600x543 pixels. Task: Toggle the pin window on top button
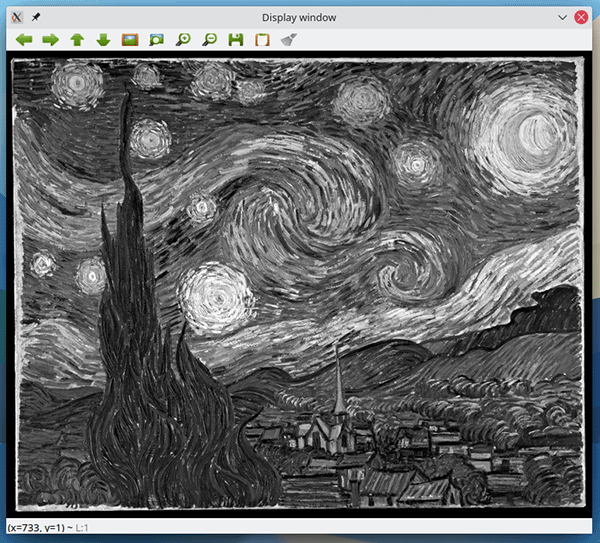37,16
